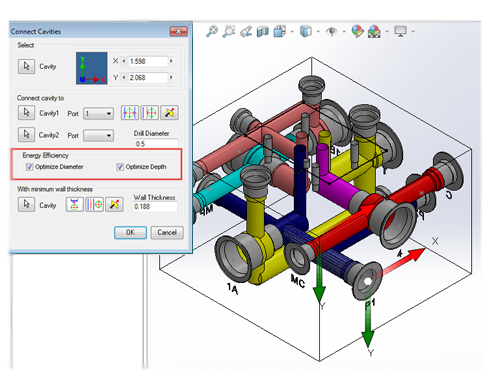This screenshot has height=386, width=490.
Task: Click the drill icon above Drill Diameter
Action: [x=169, y=113]
